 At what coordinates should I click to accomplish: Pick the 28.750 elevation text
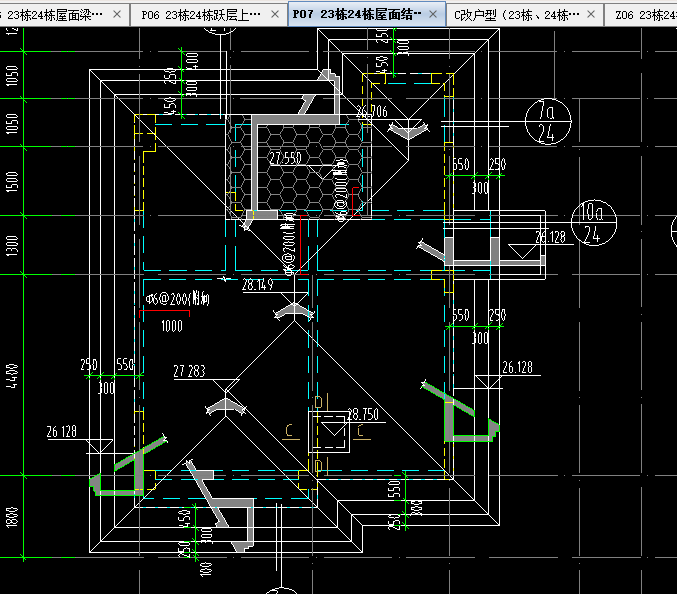pos(363,412)
